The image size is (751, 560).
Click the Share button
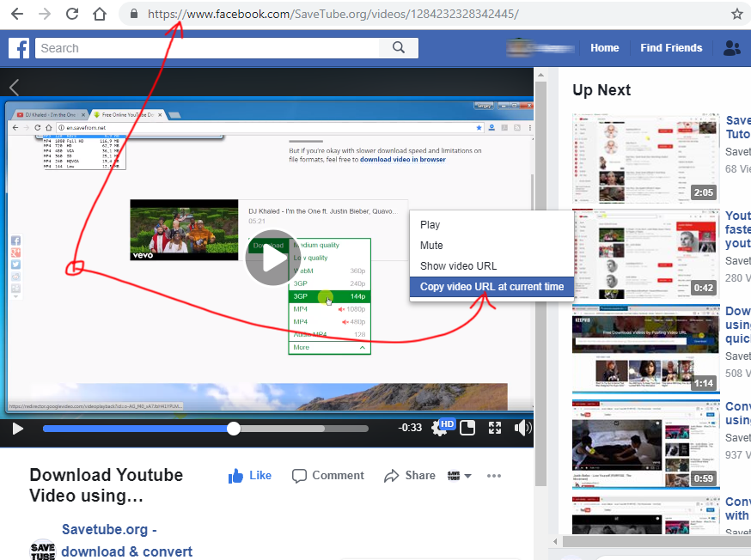[410, 475]
